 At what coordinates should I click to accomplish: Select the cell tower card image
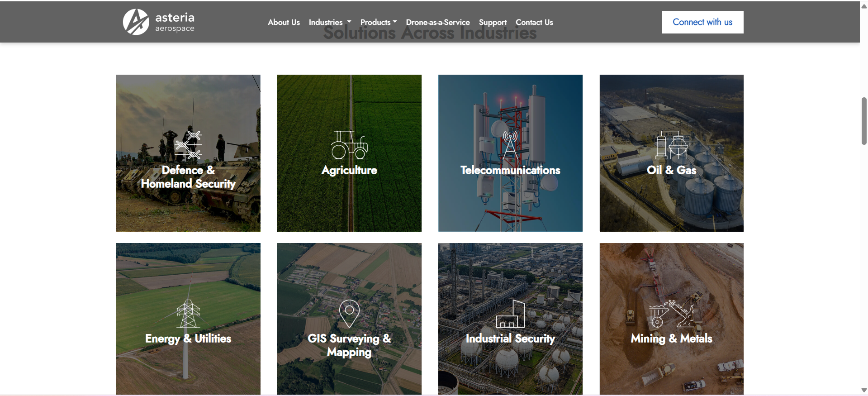tap(510, 153)
